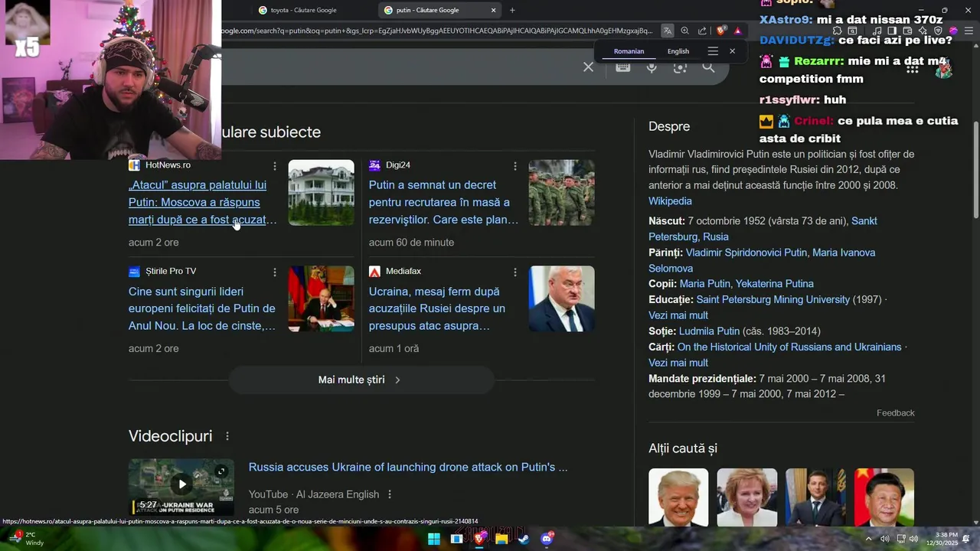
Task: Open the on-screen keyboard input tool
Action: [x=623, y=67]
